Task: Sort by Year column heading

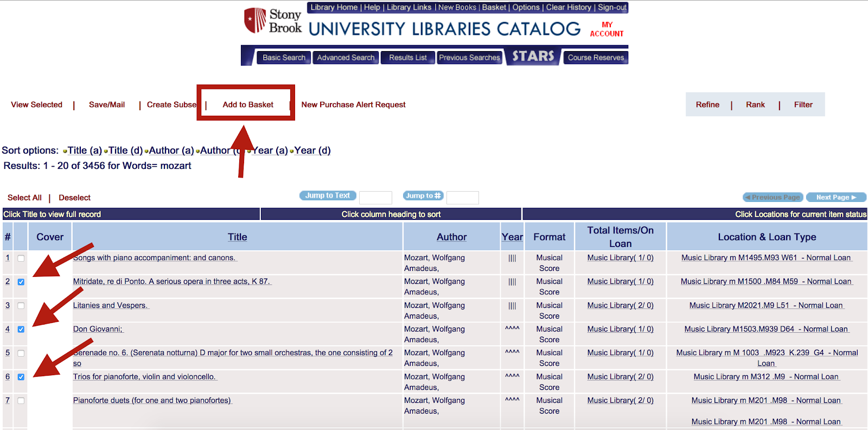Action: pos(512,237)
